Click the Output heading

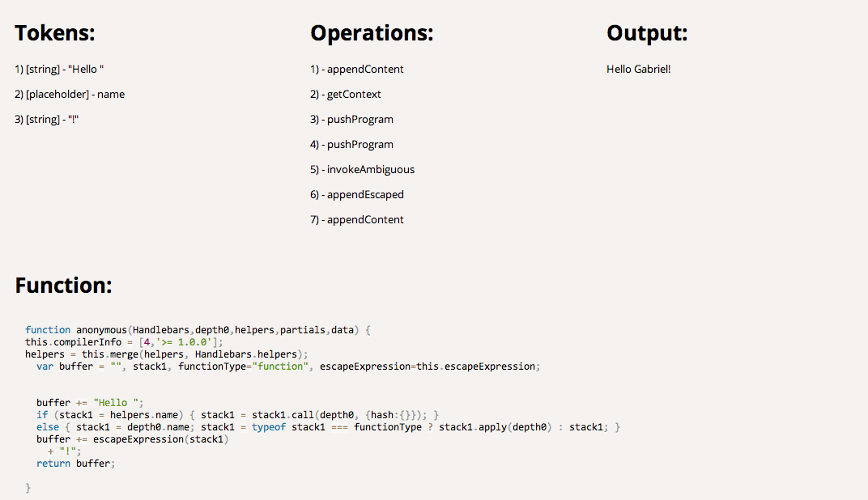coord(647,33)
